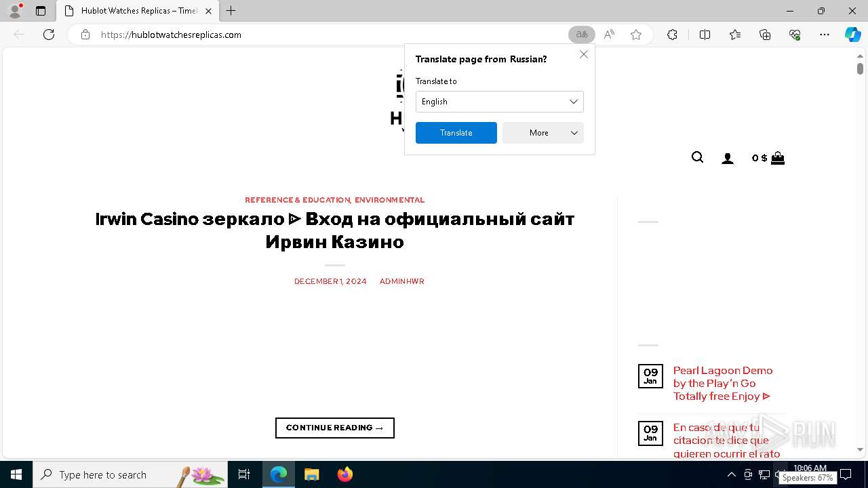This screenshot has height=488, width=868.
Task: Launch Firefox from taskbar
Action: 345,474
